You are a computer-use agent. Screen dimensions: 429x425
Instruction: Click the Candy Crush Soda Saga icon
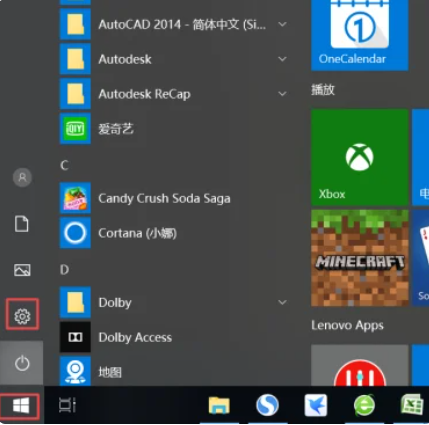(75, 198)
